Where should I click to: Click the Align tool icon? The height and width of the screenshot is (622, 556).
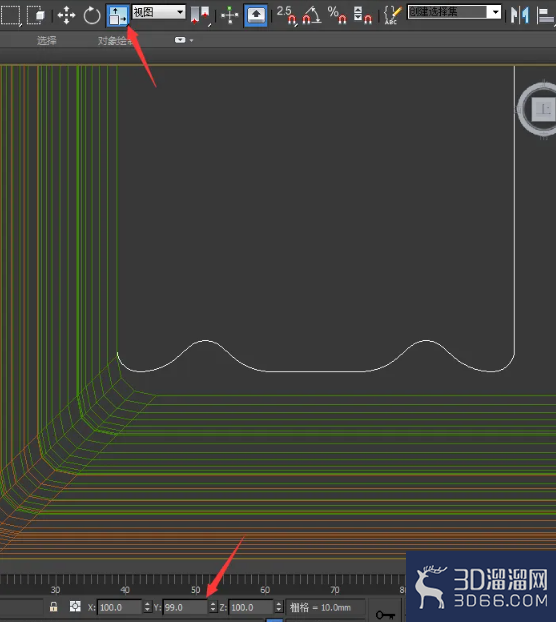click(546, 15)
